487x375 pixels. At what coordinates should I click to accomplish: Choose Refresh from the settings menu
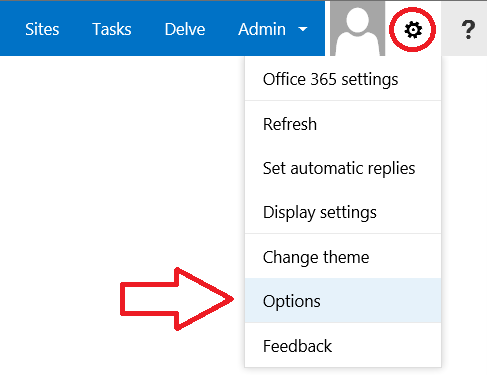[x=343, y=124]
